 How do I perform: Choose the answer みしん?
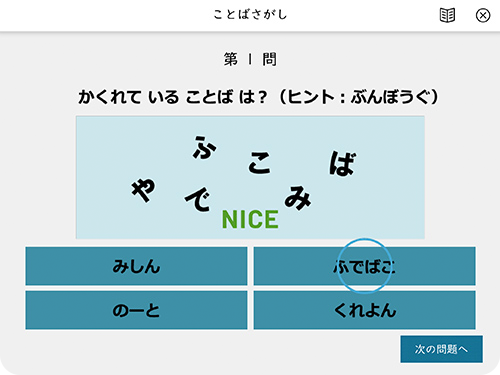136,266
